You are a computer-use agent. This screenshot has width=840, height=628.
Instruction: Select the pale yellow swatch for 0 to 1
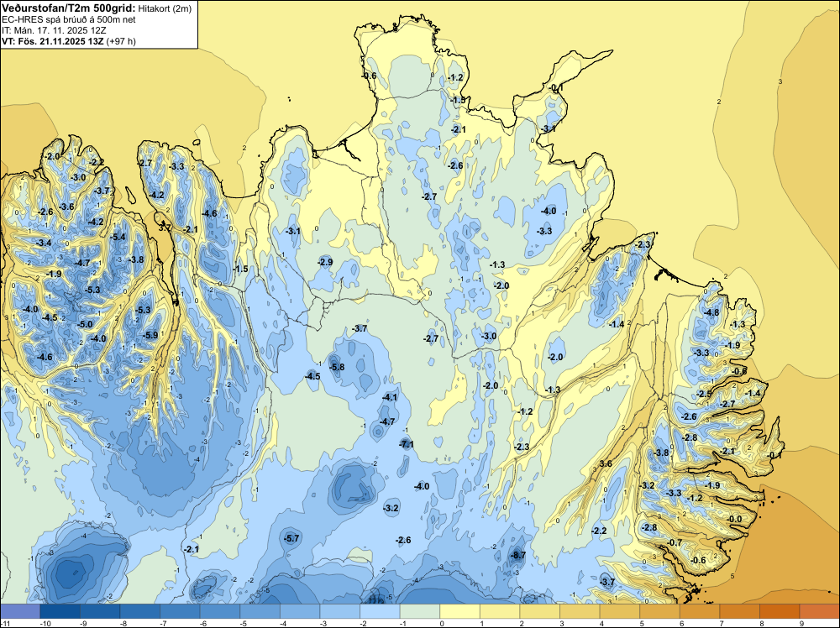(459, 611)
